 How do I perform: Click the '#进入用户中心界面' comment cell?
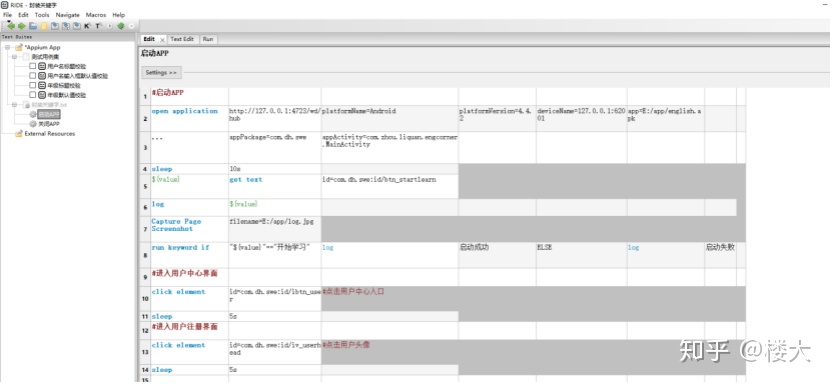coord(190,277)
